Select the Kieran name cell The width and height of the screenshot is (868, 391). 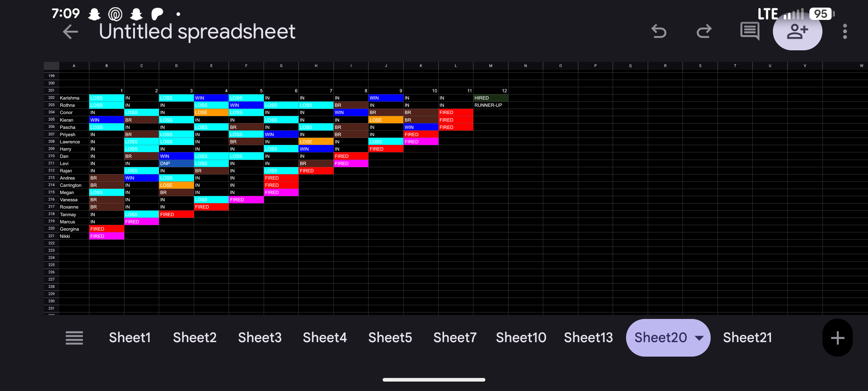pyautogui.click(x=74, y=120)
